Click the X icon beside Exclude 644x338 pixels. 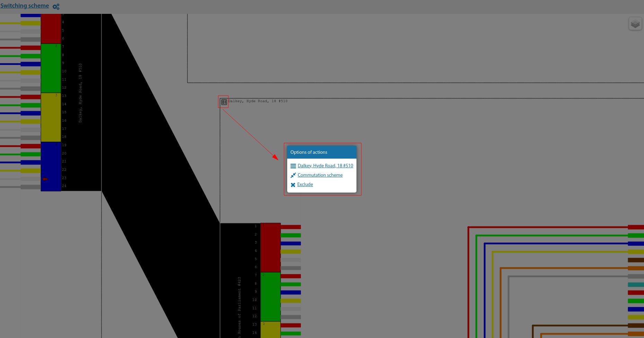(x=293, y=185)
